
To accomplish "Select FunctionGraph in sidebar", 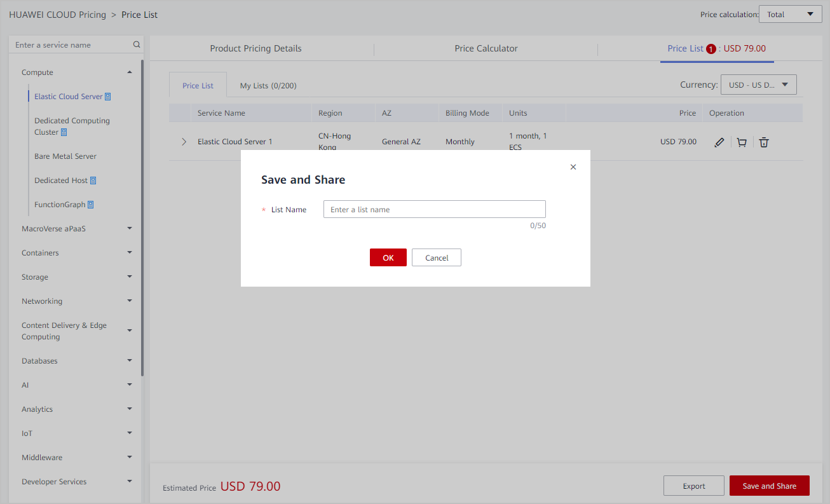I will click(60, 205).
